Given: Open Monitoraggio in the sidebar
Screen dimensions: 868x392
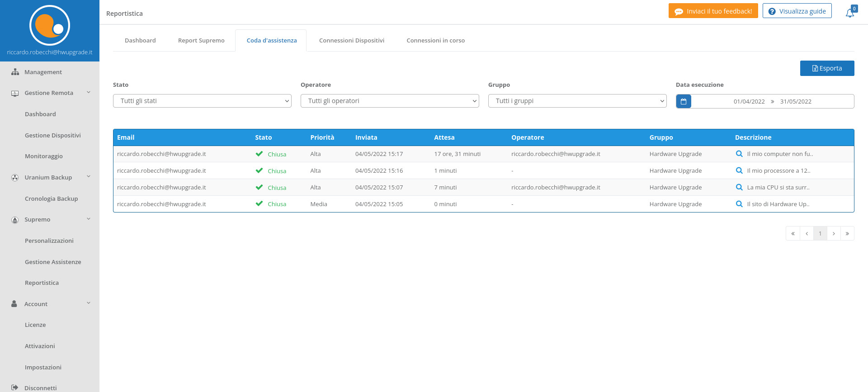Looking at the screenshot, I should [44, 156].
